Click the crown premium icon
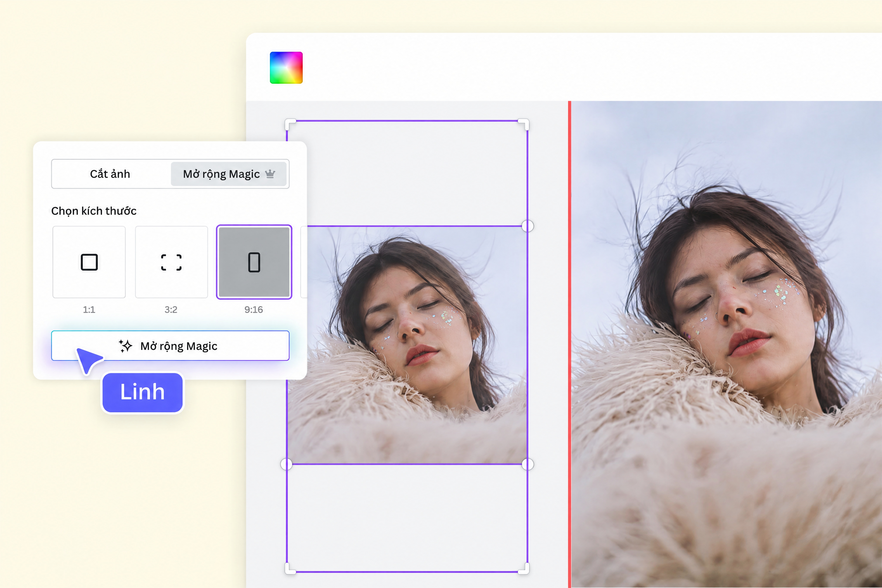882x588 pixels. tap(270, 174)
